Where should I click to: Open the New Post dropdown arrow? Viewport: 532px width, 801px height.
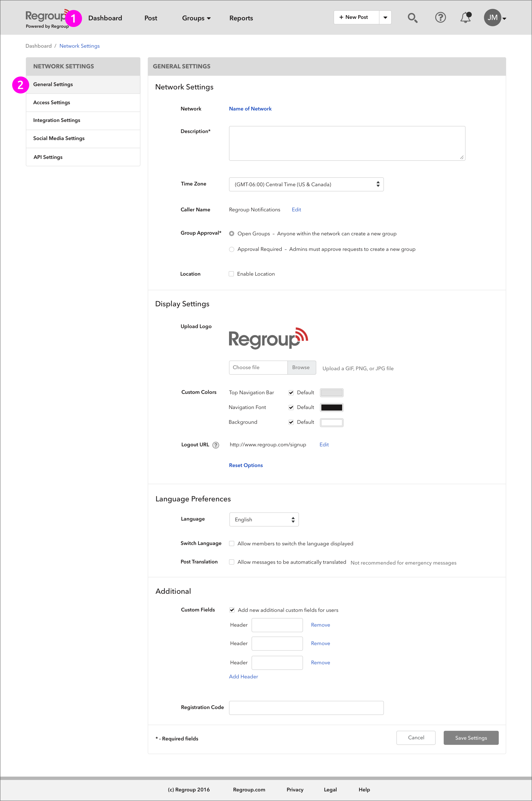385,17
